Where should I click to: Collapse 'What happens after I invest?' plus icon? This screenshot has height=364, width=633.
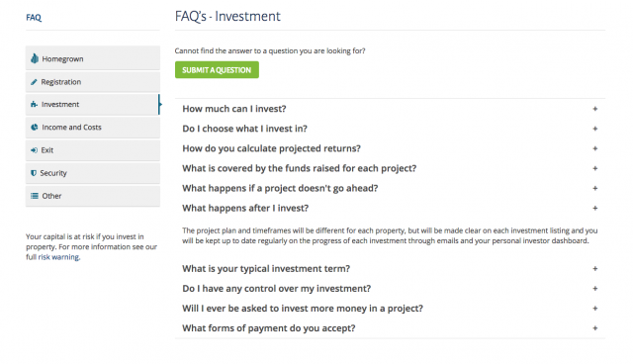[595, 209]
